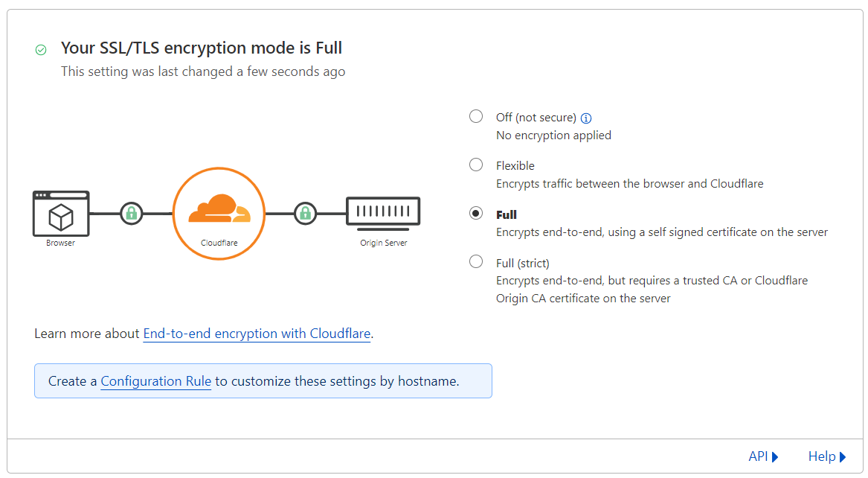Screen dimensions: 868x478
Task: Click the orange Cloudflare cloud logo
Action: (x=219, y=209)
